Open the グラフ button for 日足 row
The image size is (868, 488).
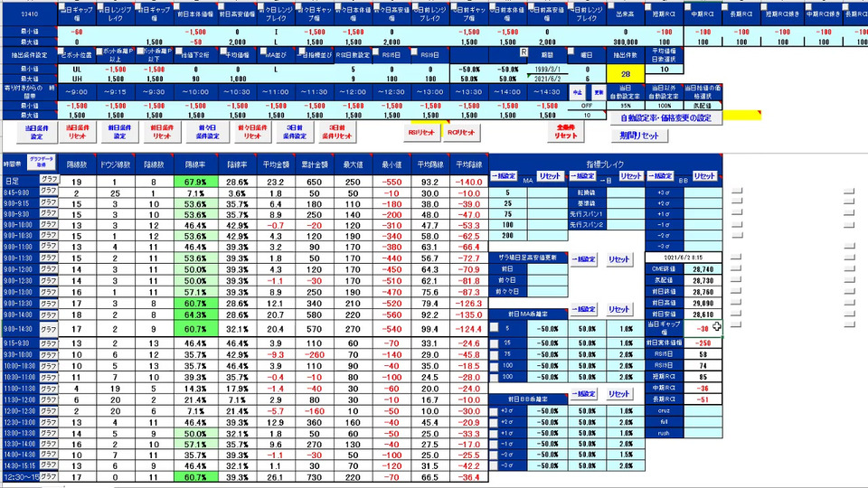point(49,180)
